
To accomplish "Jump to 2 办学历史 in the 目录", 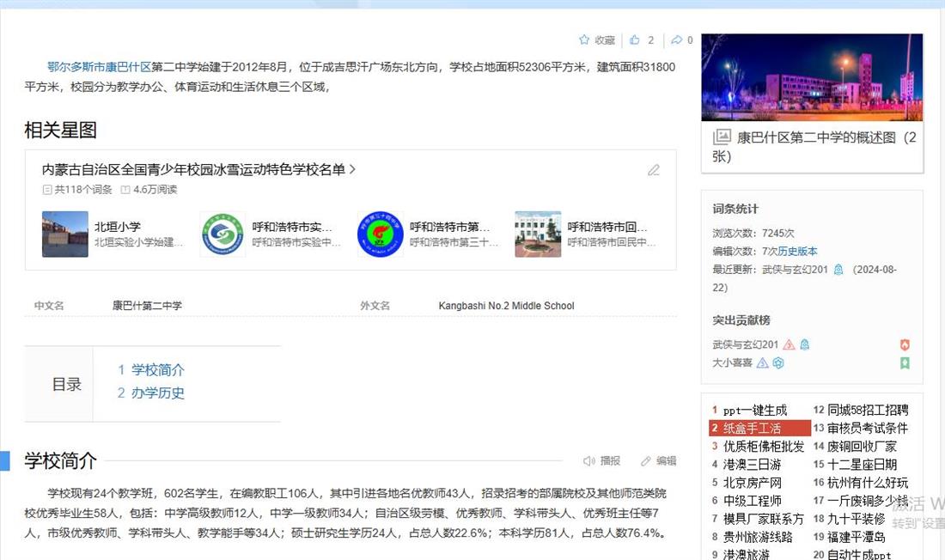I will (x=151, y=393).
